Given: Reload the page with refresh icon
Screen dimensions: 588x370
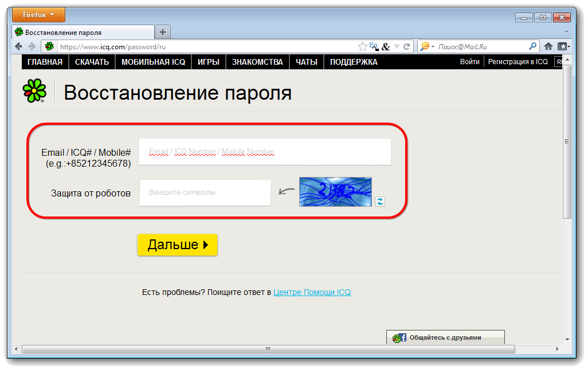Looking at the screenshot, I should point(406,46).
